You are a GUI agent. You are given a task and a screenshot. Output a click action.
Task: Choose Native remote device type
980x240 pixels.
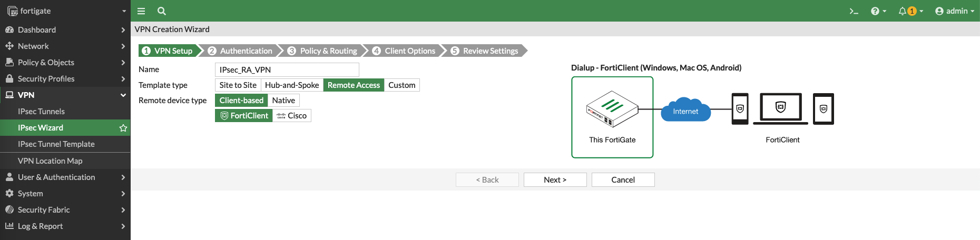[x=283, y=101]
